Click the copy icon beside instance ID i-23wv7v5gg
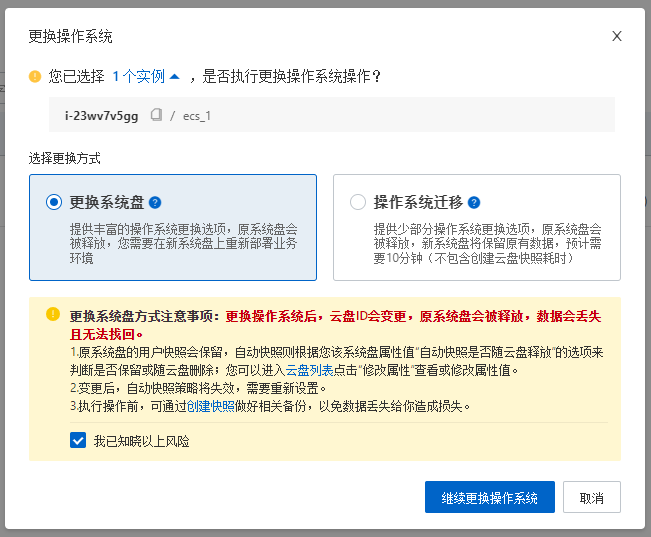 [155, 115]
